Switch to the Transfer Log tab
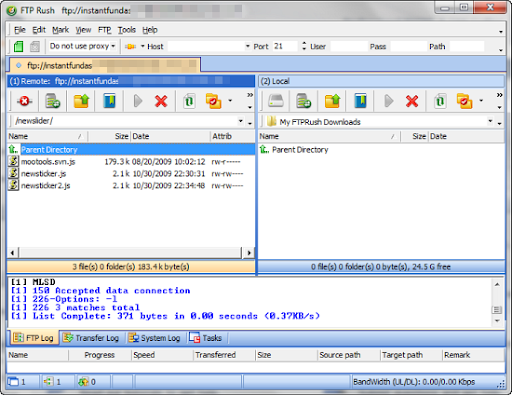This screenshot has height=395, width=512. click(x=91, y=338)
